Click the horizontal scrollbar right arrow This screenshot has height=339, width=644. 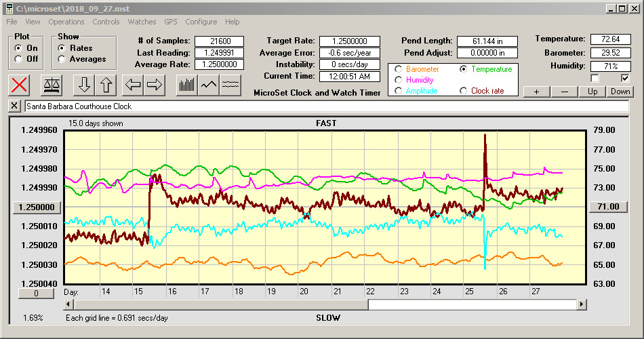tap(581, 305)
